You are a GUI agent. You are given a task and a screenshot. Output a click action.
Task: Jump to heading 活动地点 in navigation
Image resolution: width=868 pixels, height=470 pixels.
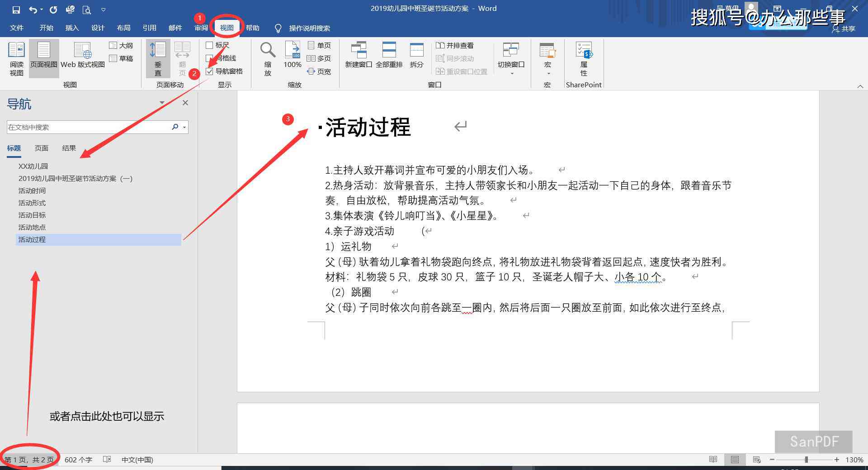coord(32,228)
